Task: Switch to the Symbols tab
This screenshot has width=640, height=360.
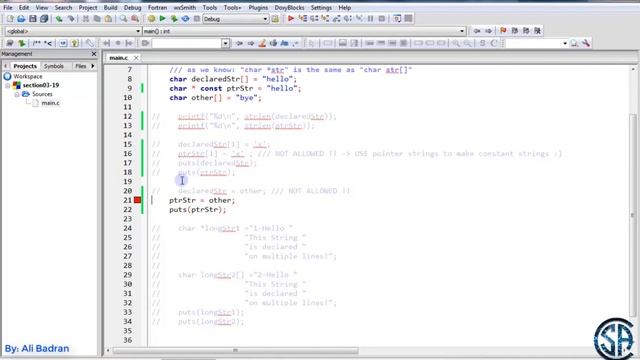Action: pyautogui.click(x=54, y=66)
